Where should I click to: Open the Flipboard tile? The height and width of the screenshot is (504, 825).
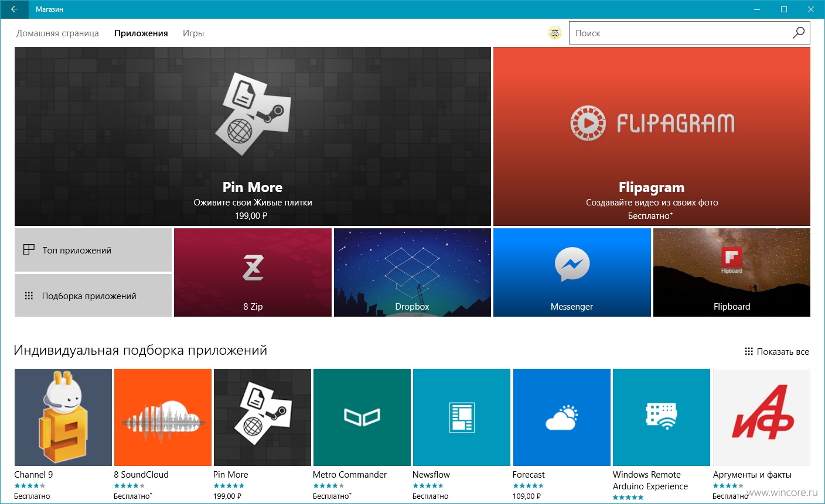(732, 272)
